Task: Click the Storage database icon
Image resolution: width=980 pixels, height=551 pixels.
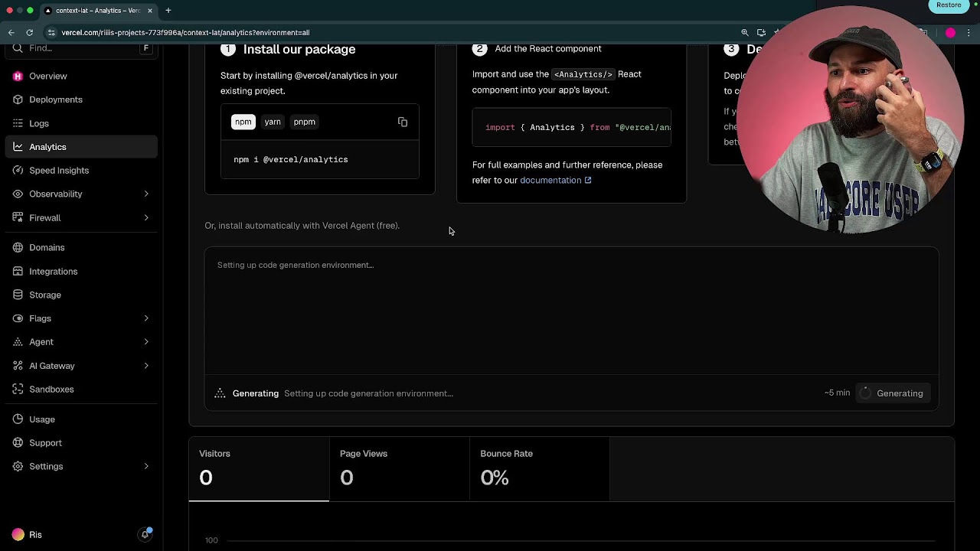Action: [x=18, y=295]
